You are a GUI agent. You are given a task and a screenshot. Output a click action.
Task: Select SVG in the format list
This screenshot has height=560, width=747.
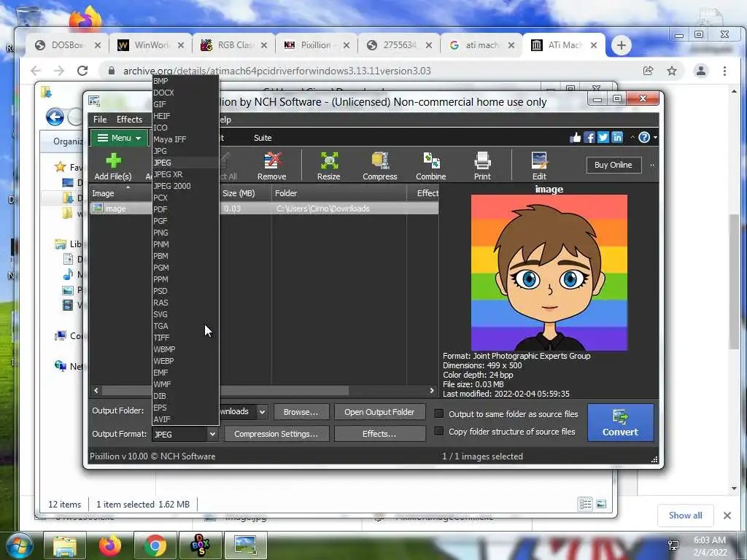[185, 314]
